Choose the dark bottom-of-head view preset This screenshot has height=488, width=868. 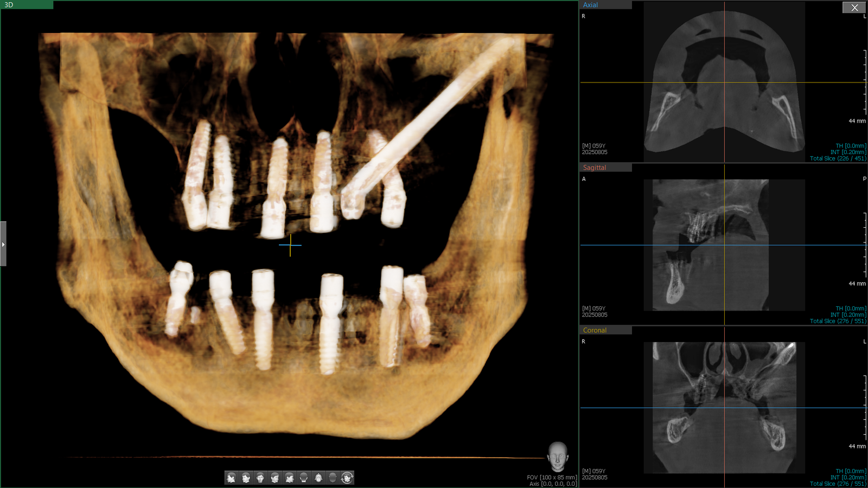click(333, 478)
